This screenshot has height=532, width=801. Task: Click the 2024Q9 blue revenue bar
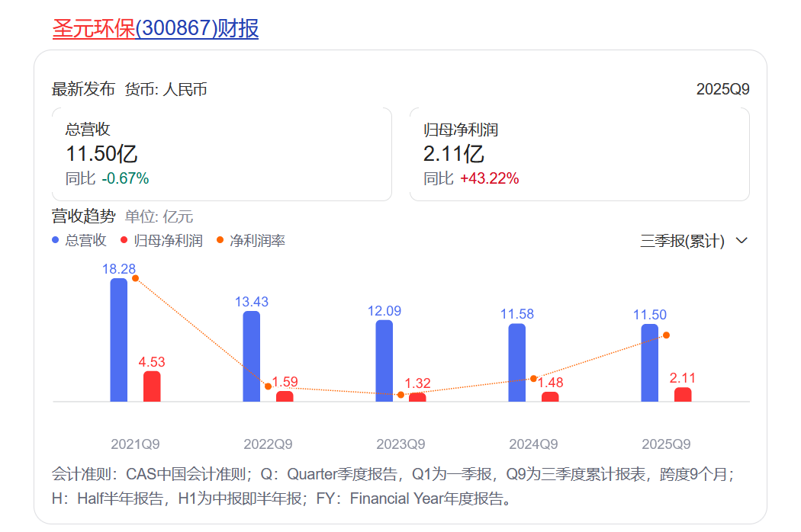(517, 363)
